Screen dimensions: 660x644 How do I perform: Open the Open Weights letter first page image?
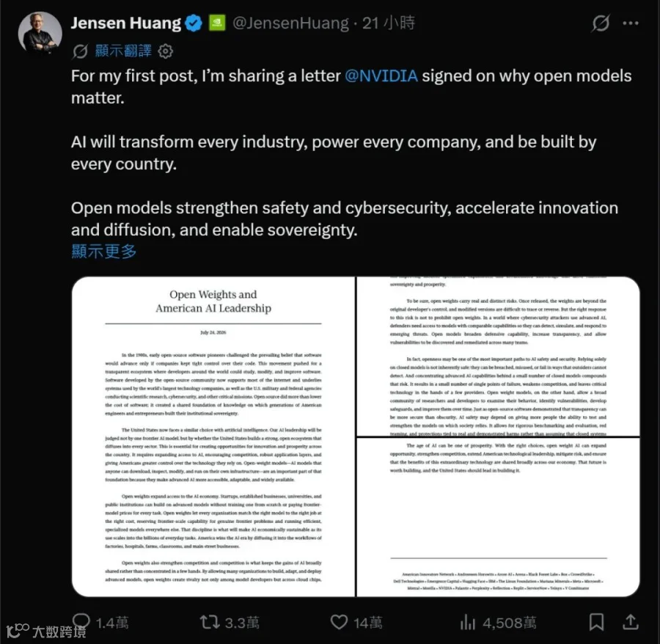(x=213, y=436)
